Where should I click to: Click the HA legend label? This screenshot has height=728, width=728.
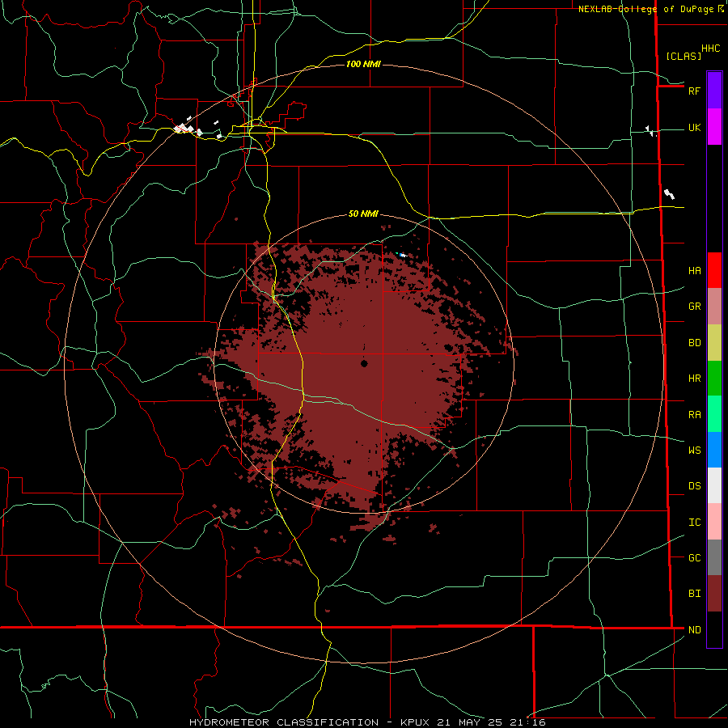pos(694,270)
